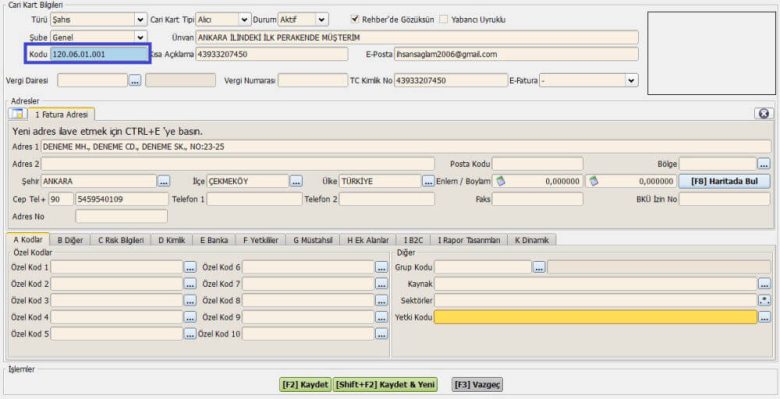The width and height of the screenshot is (780, 399).
Task: Click the [F2] Kaydet button
Action: pos(305,385)
